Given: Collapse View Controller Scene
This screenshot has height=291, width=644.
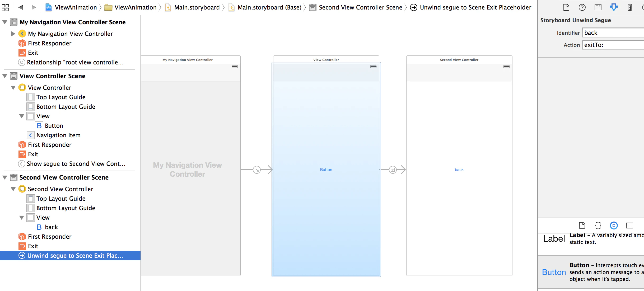Looking at the screenshot, I should pos(5,76).
